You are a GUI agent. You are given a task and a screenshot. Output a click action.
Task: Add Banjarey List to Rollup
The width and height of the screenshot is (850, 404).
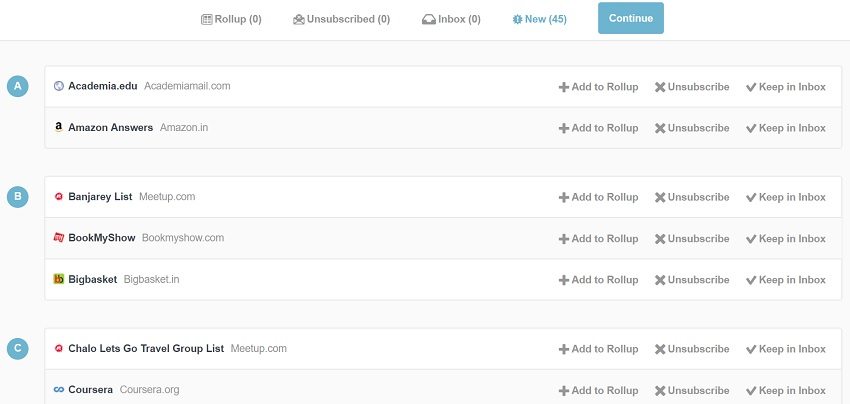598,197
